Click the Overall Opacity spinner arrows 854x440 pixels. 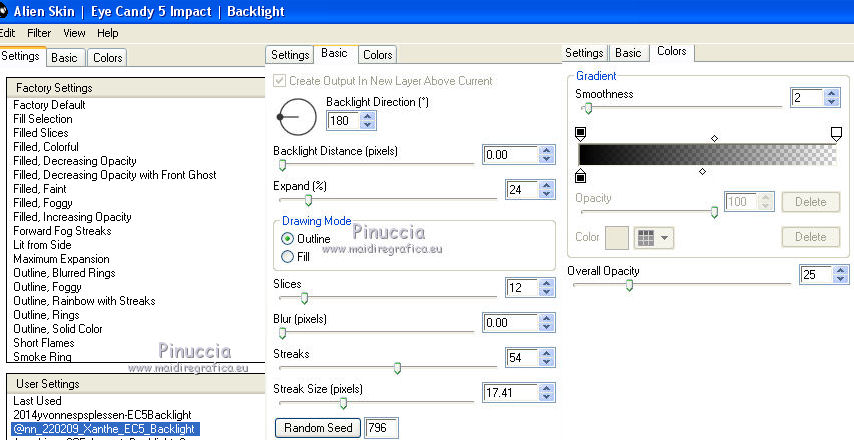click(840, 274)
